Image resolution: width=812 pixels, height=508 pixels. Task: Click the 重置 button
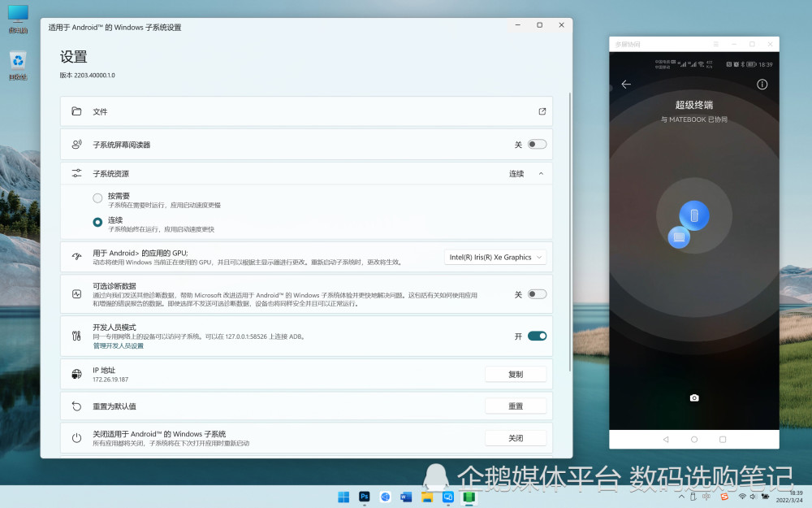pyautogui.click(x=516, y=406)
